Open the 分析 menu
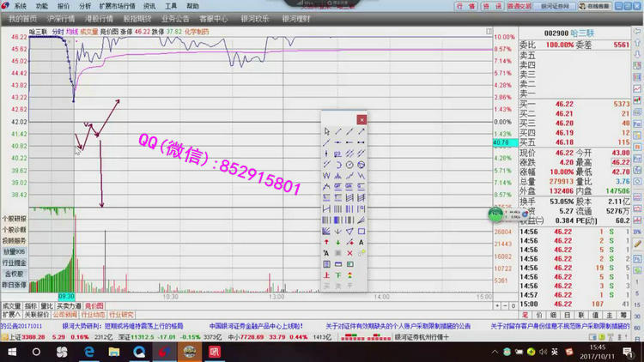The height and width of the screenshot is (362, 644). pyautogui.click(x=85, y=5)
